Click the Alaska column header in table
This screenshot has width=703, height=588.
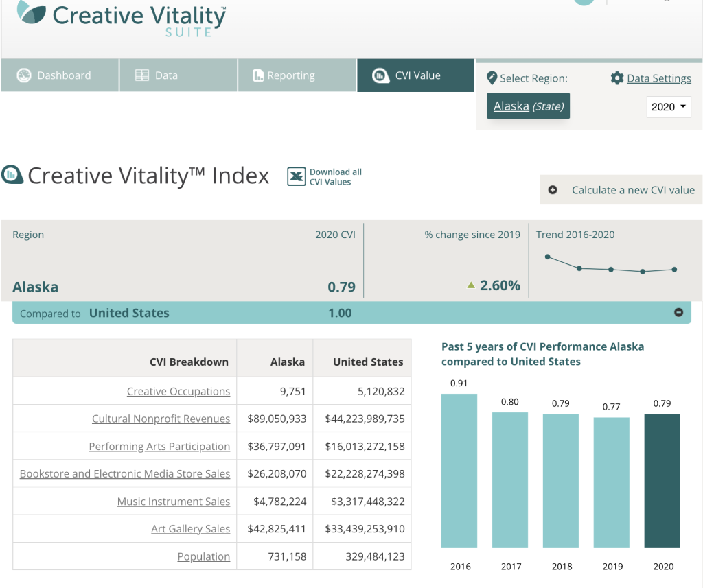288,362
